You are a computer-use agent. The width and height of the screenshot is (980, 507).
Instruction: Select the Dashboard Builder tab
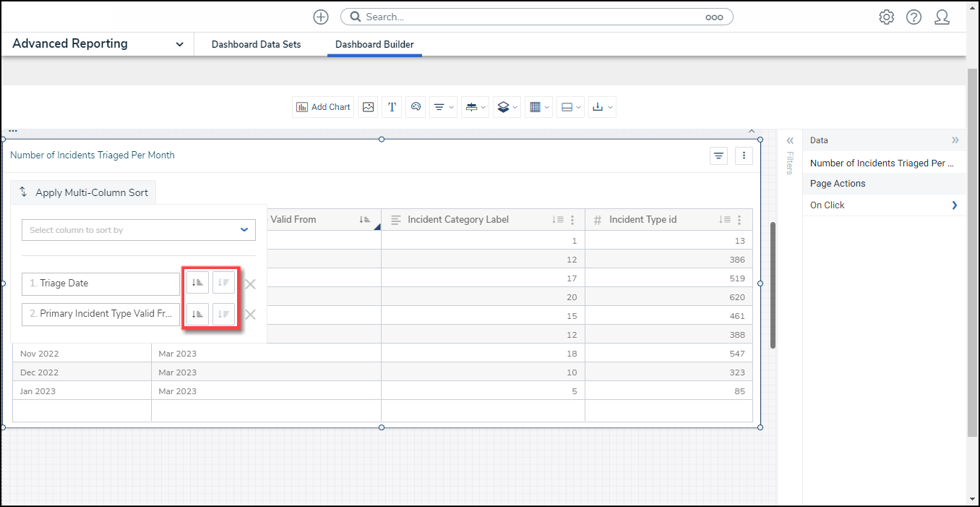(374, 44)
